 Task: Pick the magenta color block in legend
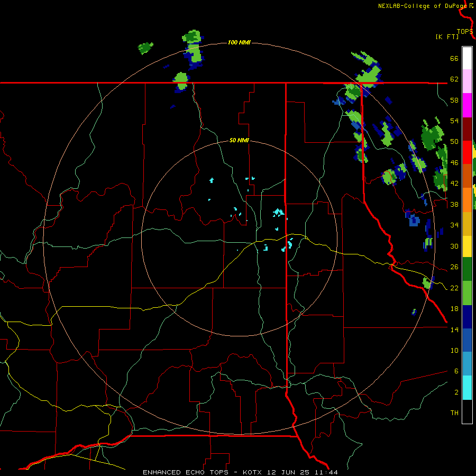(467, 105)
